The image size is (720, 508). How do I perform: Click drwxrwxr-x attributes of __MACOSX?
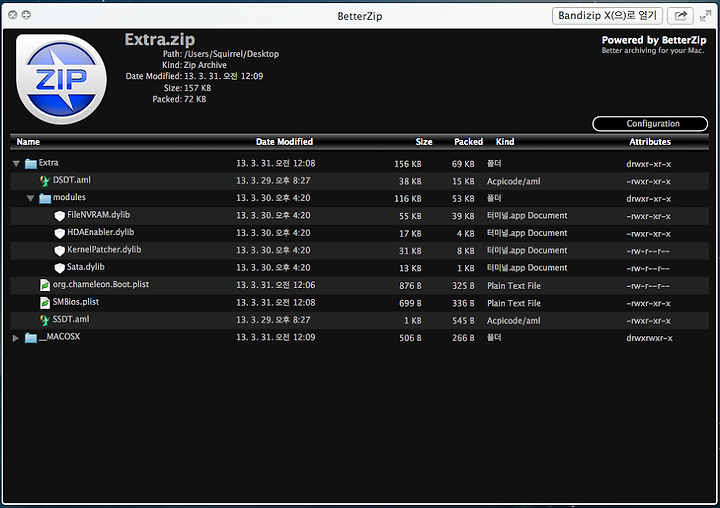click(649, 339)
